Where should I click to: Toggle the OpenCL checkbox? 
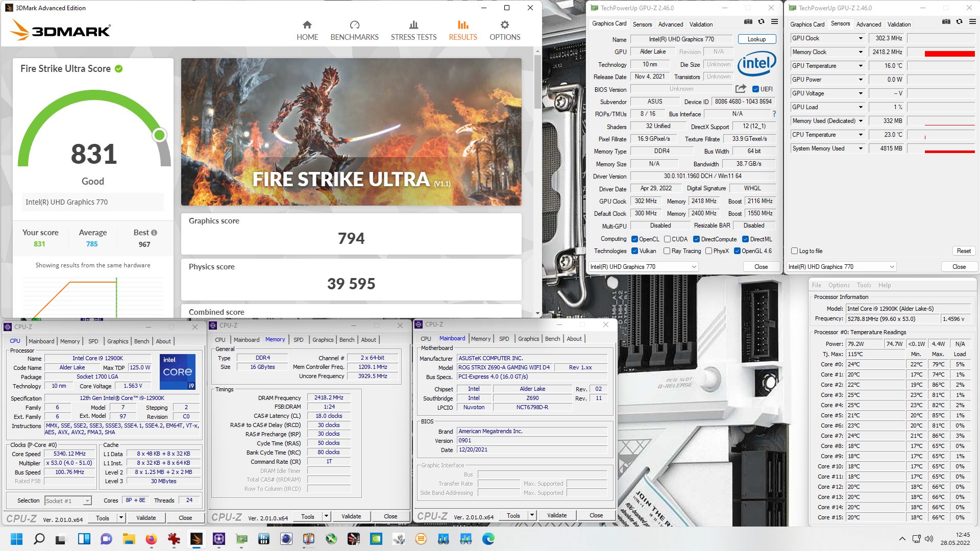click(x=634, y=239)
